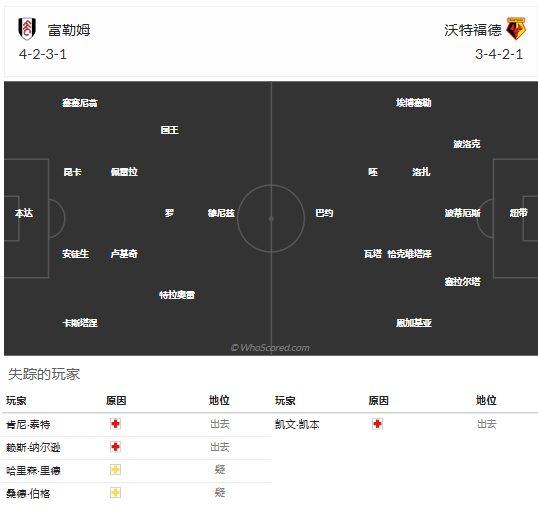This screenshot has height=520, width=538.
Task: Select player 特拉奥雷 on Fulham's side
Action: [x=177, y=295]
